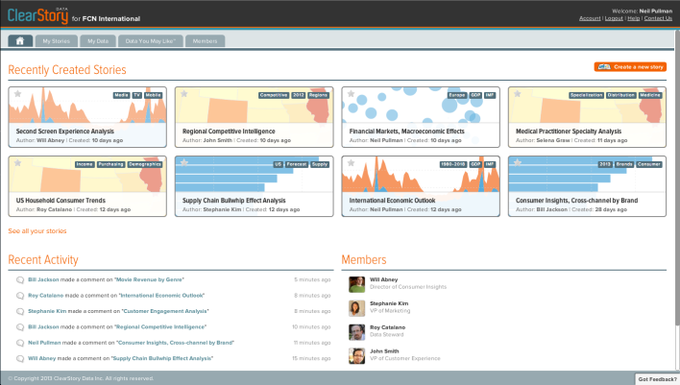Viewport: 680px width, 385px height.
Task: Star the Second Screen Experience Analysis story
Action: pos(18,94)
